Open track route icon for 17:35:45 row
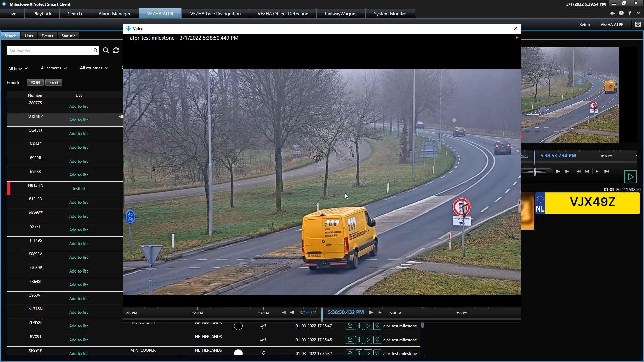 (350, 340)
